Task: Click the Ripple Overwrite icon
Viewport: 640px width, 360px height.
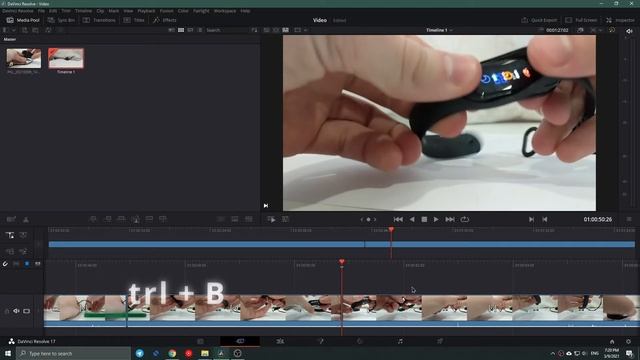Action: (121, 220)
